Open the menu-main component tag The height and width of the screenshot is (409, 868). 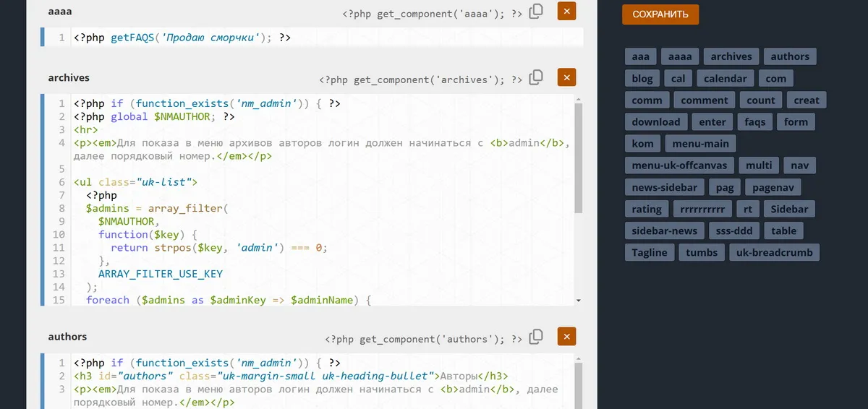[x=701, y=144]
